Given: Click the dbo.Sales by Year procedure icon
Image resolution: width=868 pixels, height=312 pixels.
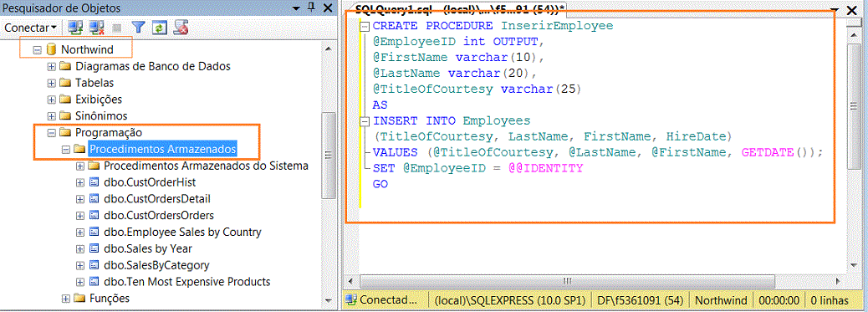Looking at the screenshot, I should (x=94, y=248).
